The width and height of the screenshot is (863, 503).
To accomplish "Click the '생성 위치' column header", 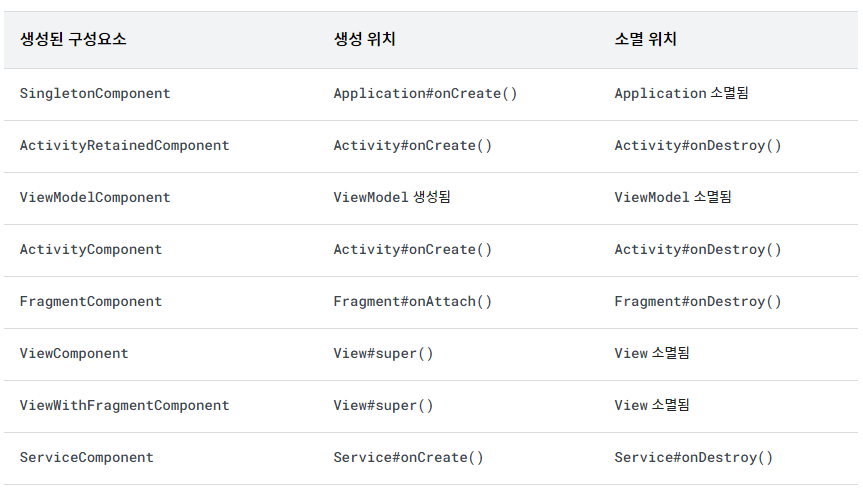I will (364, 39).
